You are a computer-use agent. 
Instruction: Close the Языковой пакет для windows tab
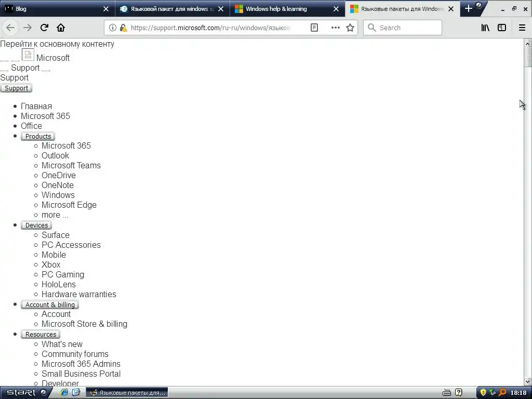(x=221, y=9)
